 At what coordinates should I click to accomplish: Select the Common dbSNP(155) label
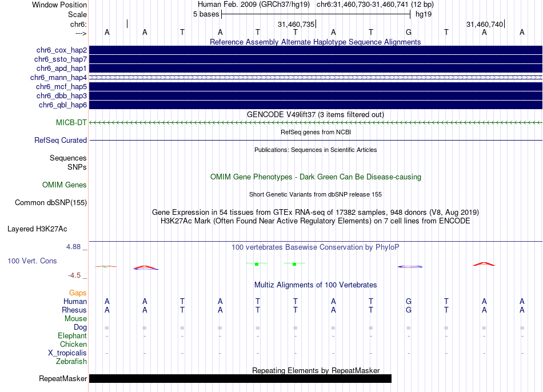tap(51, 203)
